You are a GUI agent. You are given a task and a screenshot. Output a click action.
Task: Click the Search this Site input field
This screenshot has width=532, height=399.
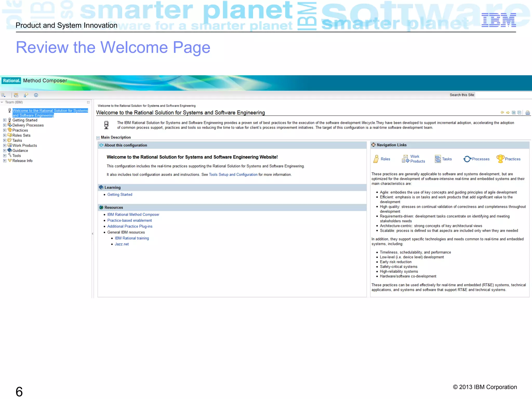pos(503,95)
